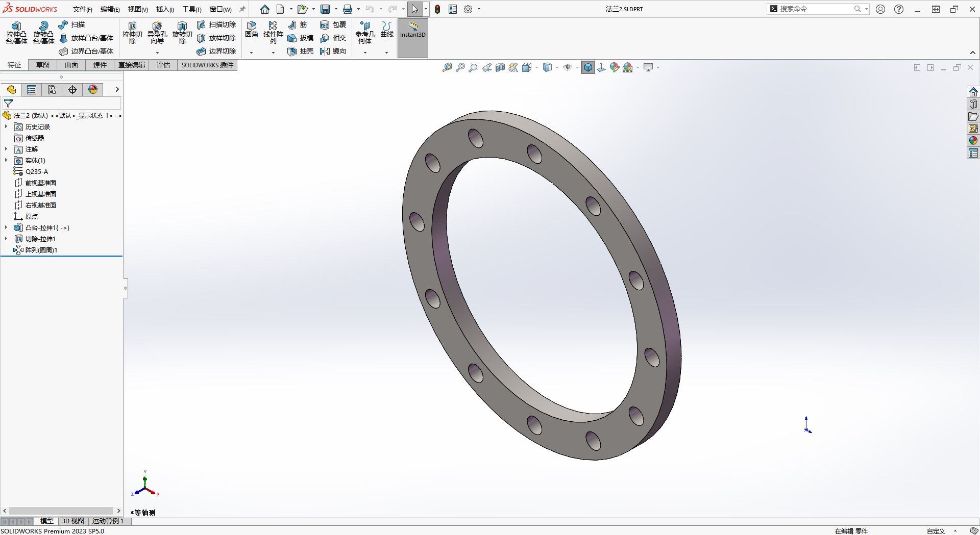Choose the Rib (筋) tool

point(298,24)
